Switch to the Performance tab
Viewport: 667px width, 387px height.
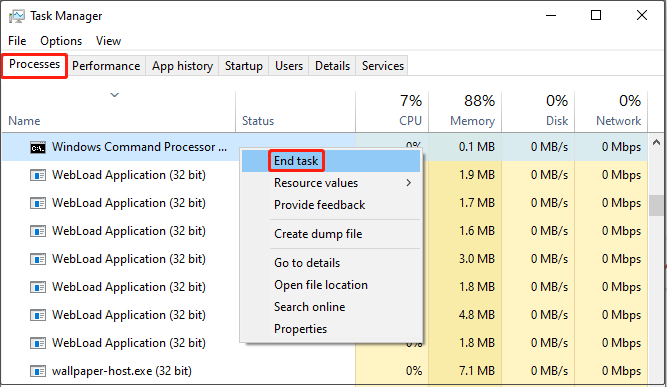pos(106,66)
